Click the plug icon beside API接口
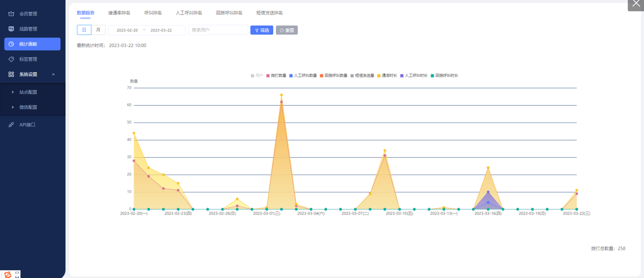 [11, 125]
